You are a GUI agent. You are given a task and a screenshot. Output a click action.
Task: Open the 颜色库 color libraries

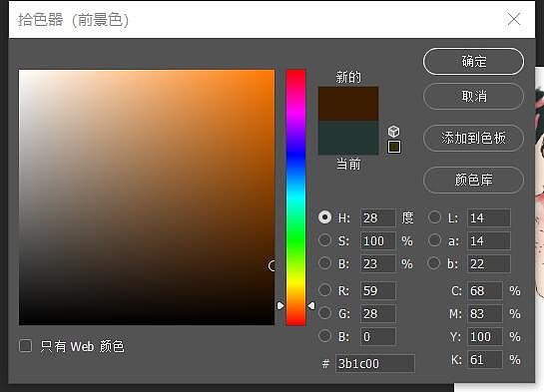pyautogui.click(x=473, y=180)
